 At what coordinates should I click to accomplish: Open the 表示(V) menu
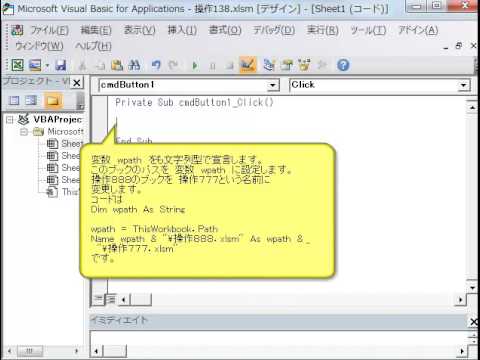pyautogui.click(x=140, y=30)
